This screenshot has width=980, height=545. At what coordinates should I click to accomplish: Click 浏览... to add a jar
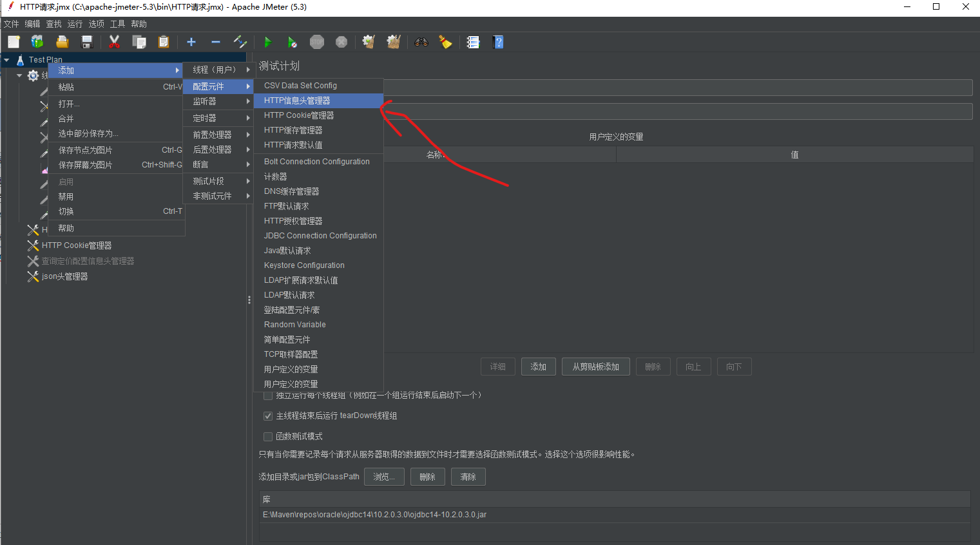tap(384, 477)
